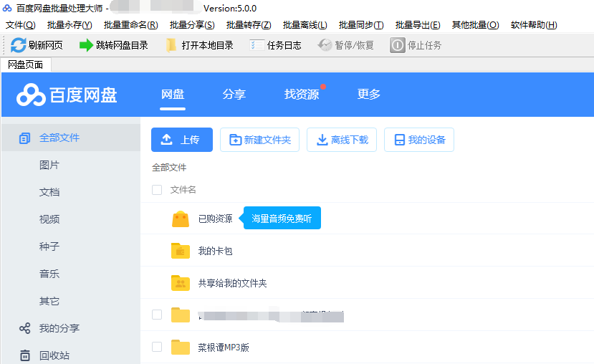The image size is (594, 364).
Task: Open the 批量离线(L) menu
Action: [x=305, y=25]
